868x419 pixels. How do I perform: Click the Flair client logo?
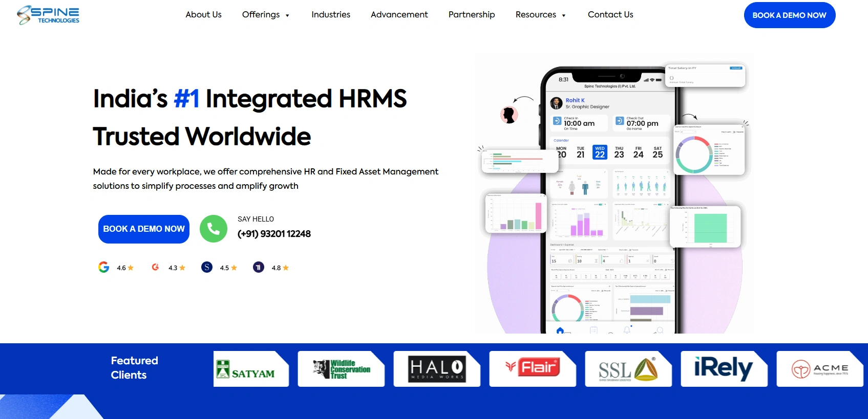(x=533, y=369)
